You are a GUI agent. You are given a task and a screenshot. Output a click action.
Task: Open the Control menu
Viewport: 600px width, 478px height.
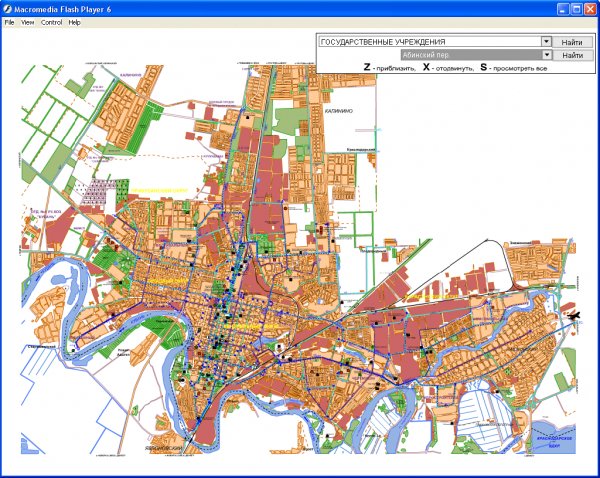(51, 23)
